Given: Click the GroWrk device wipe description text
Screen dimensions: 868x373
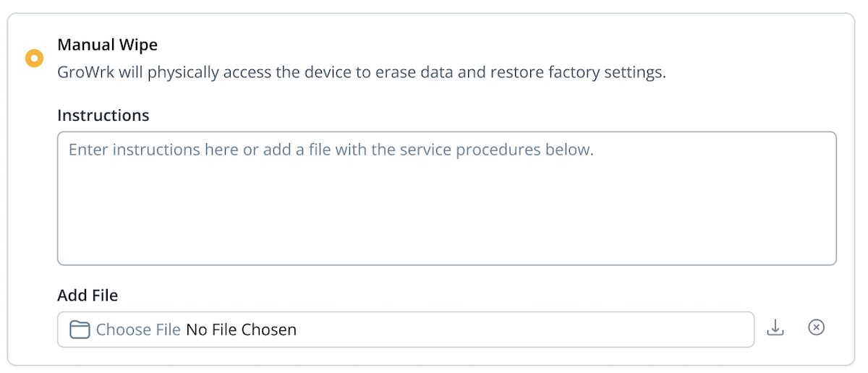Looking at the screenshot, I should point(361,73).
